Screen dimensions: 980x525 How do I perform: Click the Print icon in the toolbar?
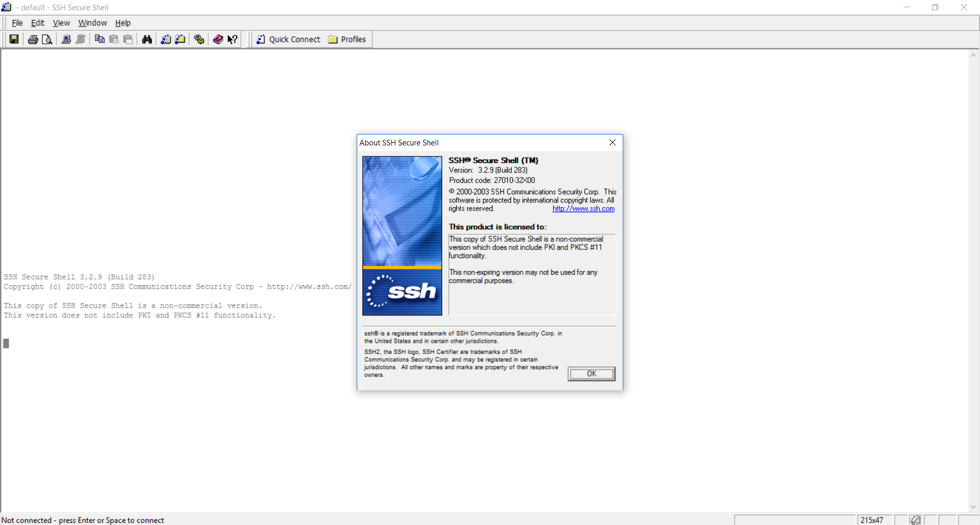tap(33, 39)
